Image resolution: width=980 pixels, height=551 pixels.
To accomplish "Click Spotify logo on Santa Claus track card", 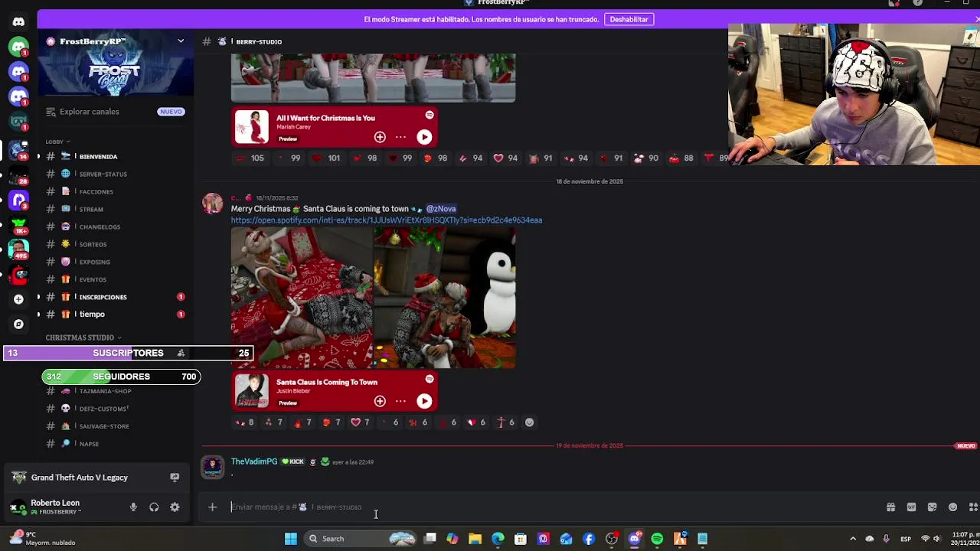I will tap(430, 379).
